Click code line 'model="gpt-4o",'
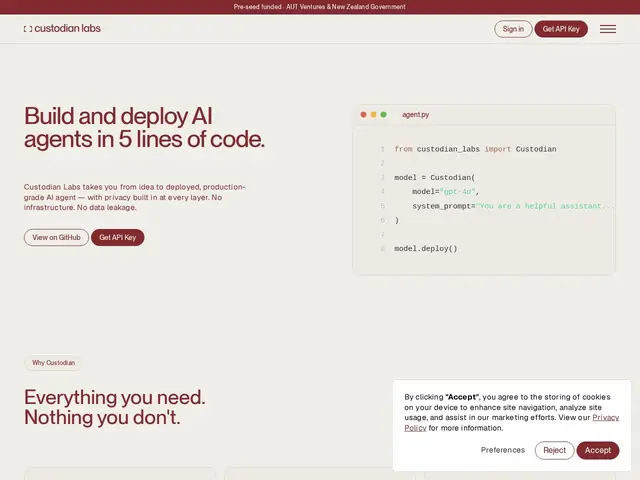 tap(445, 191)
